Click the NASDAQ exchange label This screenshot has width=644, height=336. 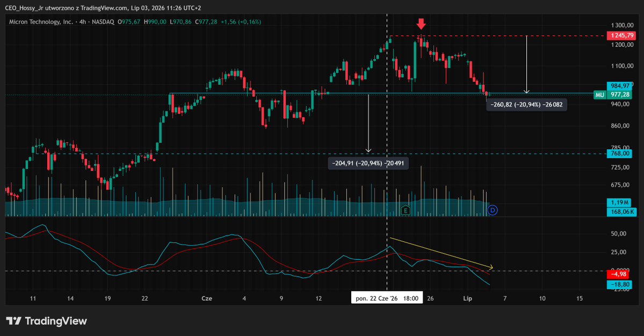click(x=103, y=22)
